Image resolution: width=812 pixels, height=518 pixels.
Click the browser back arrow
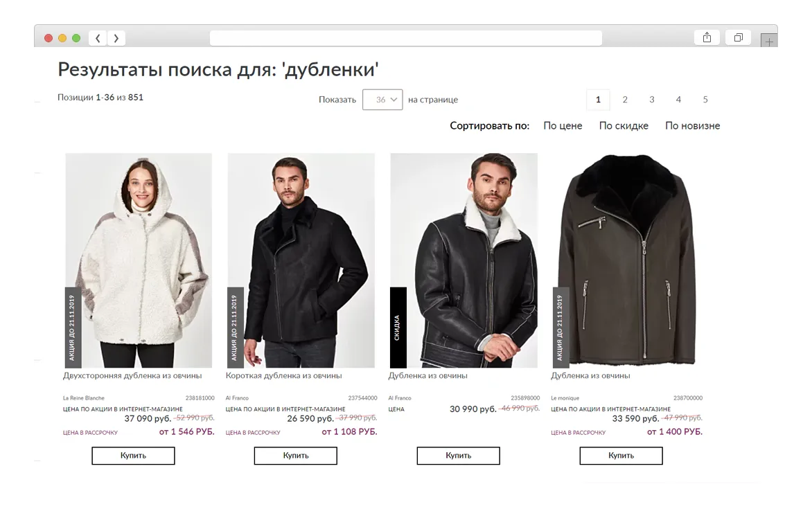click(98, 38)
